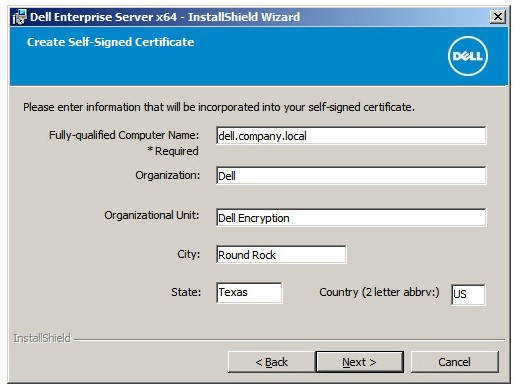The width and height of the screenshot is (515, 388).
Task: Proceed with the Next > button
Action: pos(359,362)
